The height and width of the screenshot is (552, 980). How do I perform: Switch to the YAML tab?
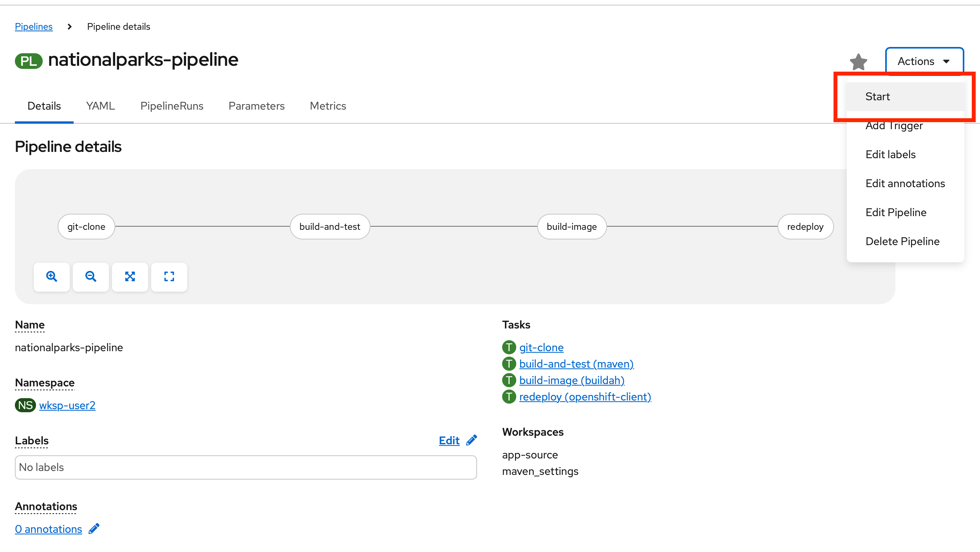(x=100, y=106)
